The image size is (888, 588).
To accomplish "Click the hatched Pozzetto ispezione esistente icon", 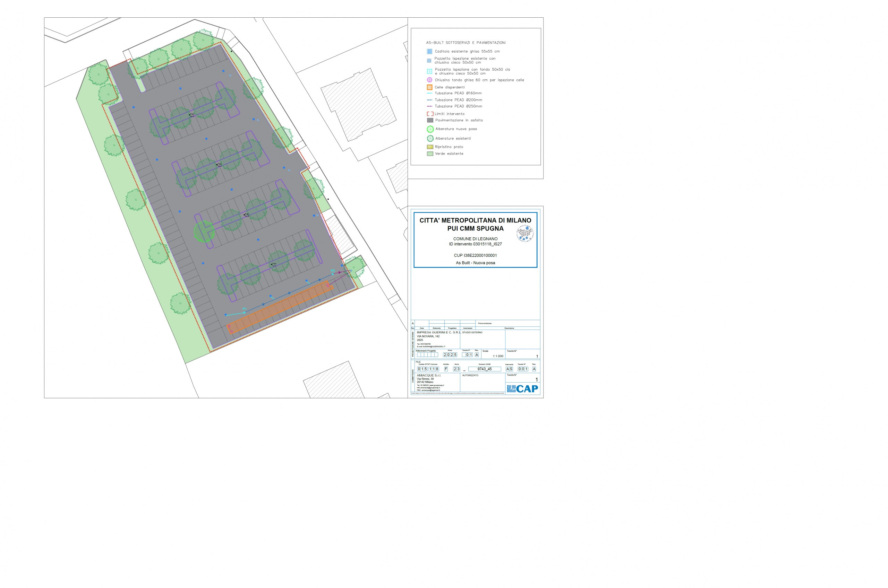I will [x=429, y=60].
